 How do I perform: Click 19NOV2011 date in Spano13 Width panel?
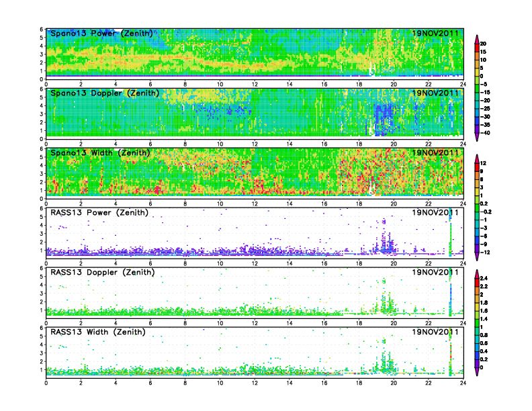click(x=435, y=152)
